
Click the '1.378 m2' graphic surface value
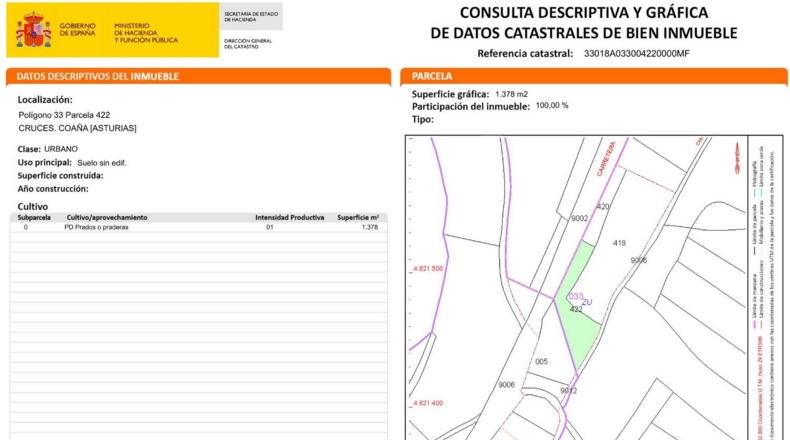pos(511,94)
